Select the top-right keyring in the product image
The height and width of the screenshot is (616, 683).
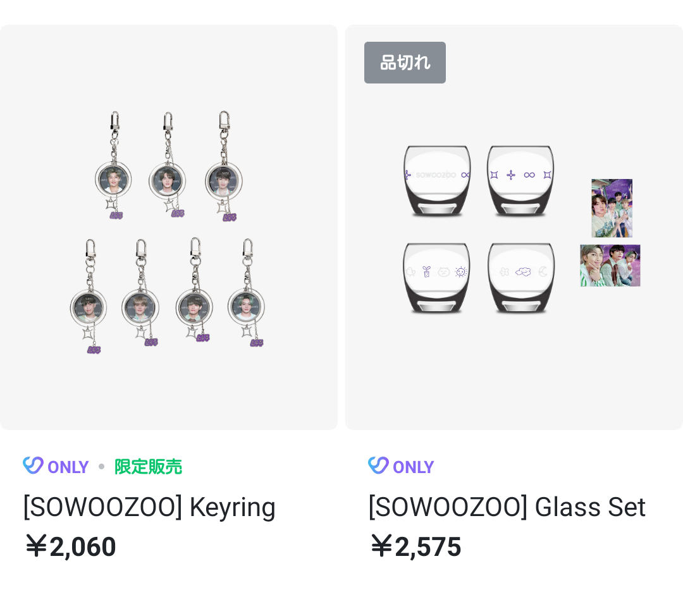(x=224, y=178)
